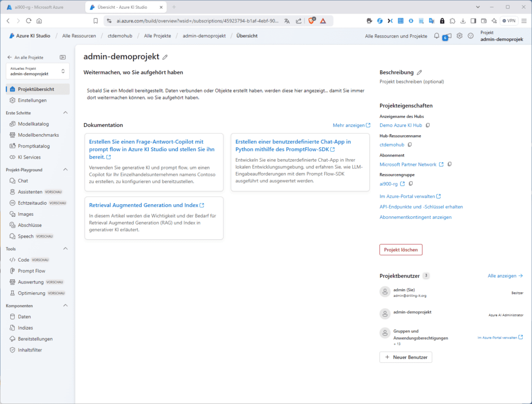Open Im Azure-Portal verwalten properties link
Viewport: 532px width, 404px height.
click(410, 196)
